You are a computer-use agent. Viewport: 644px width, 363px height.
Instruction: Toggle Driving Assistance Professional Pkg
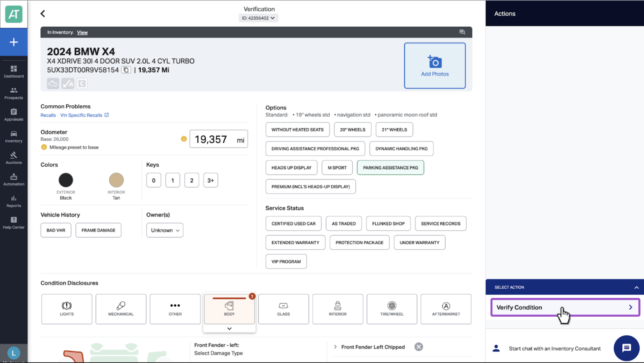pyautogui.click(x=315, y=149)
